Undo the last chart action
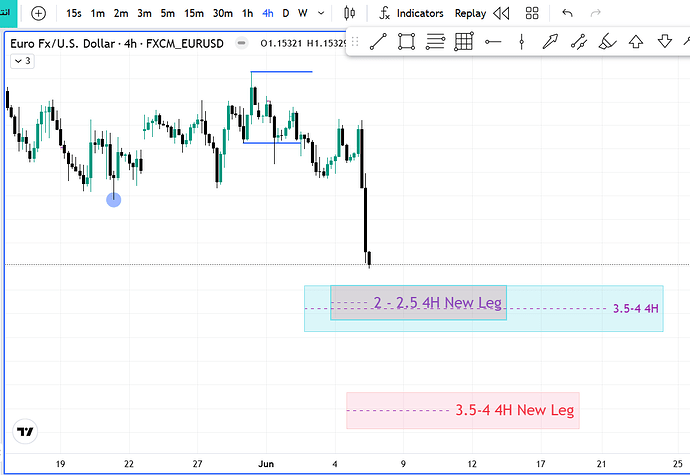Viewport: 690px width, 475px height. tap(567, 14)
